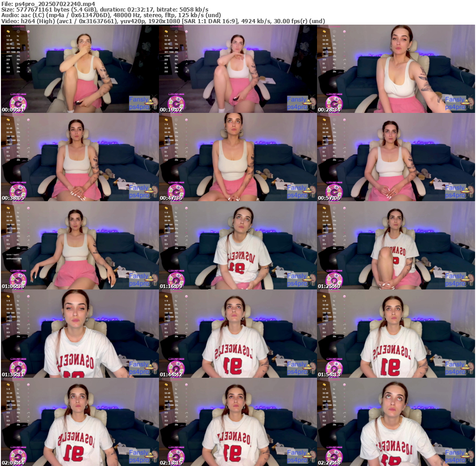The width and height of the screenshot is (476, 466).
Task: Open the thumbnail timestamped 02:13:15
Action: click(238, 422)
